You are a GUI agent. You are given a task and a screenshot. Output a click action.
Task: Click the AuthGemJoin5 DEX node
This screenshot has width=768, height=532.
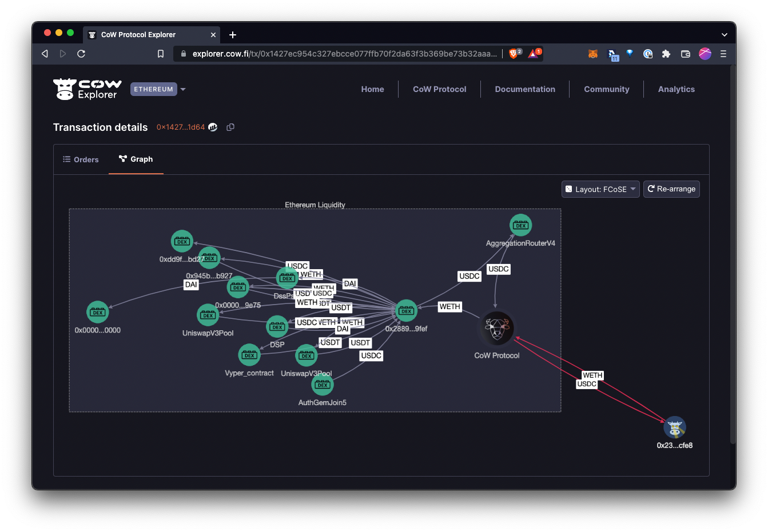322,385
